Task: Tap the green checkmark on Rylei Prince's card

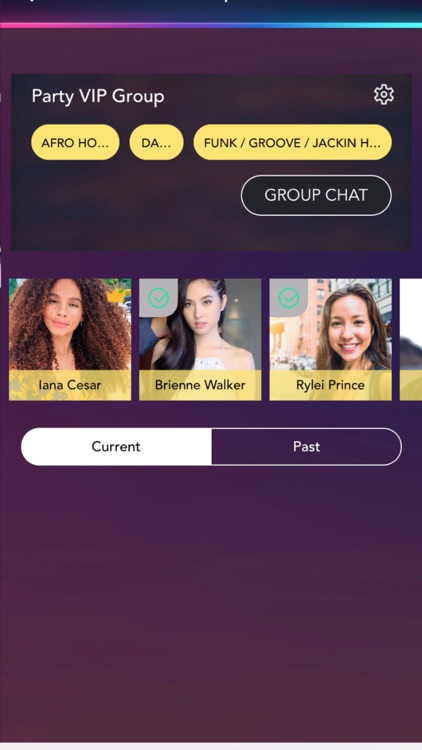Action: (x=289, y=298)
